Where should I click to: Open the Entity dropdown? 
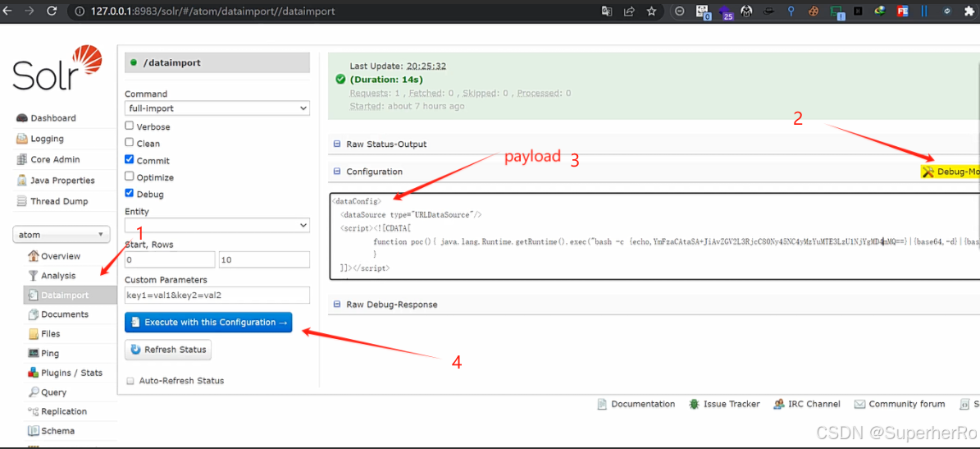pyautogui.click(x=217, y=225)
